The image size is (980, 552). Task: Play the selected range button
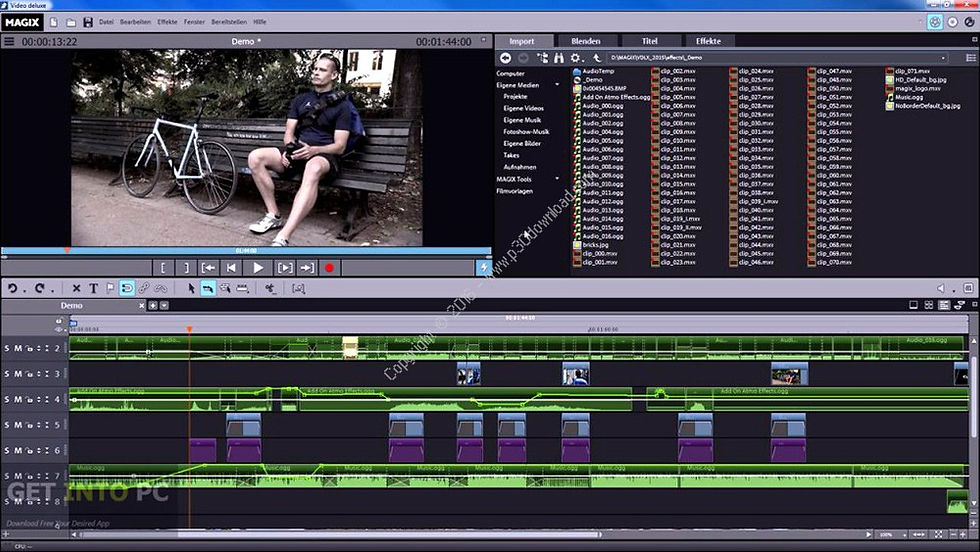[284, 268]
